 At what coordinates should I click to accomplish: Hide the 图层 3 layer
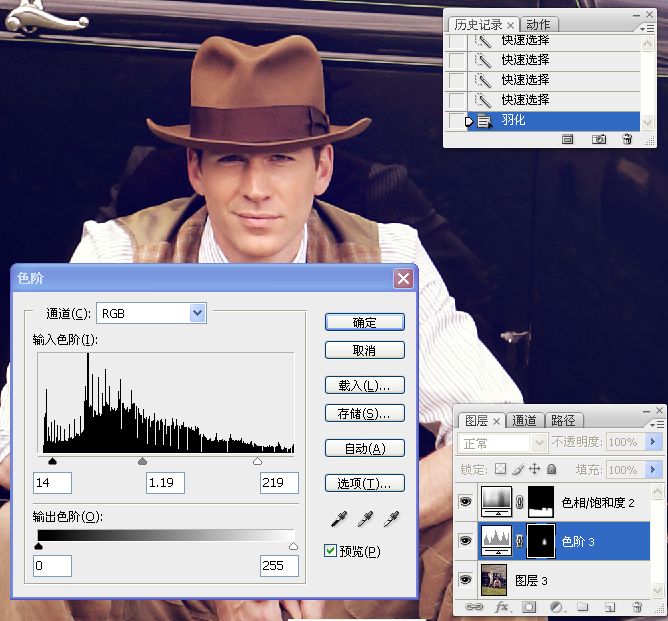coord(465,579)
